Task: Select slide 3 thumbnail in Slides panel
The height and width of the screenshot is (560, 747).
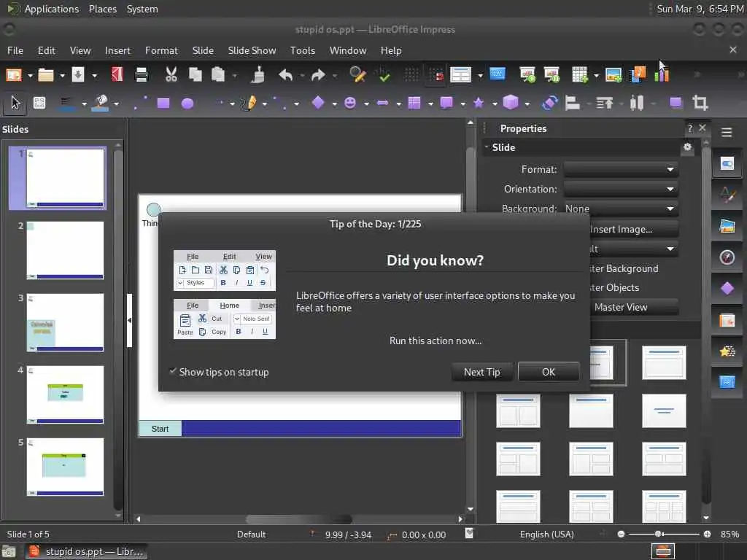Action: [65, 322]
